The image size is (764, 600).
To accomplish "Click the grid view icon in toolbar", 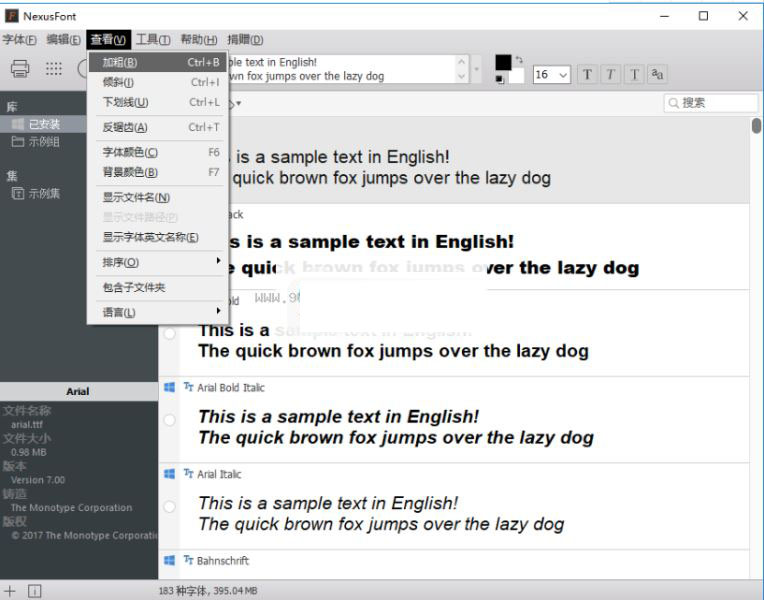I will click(x=54, y=69).
